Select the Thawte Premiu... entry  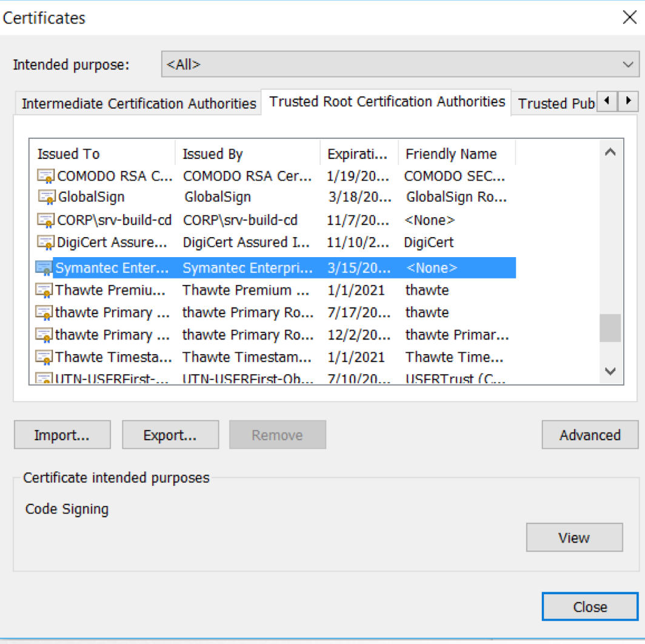coord(110,290)
